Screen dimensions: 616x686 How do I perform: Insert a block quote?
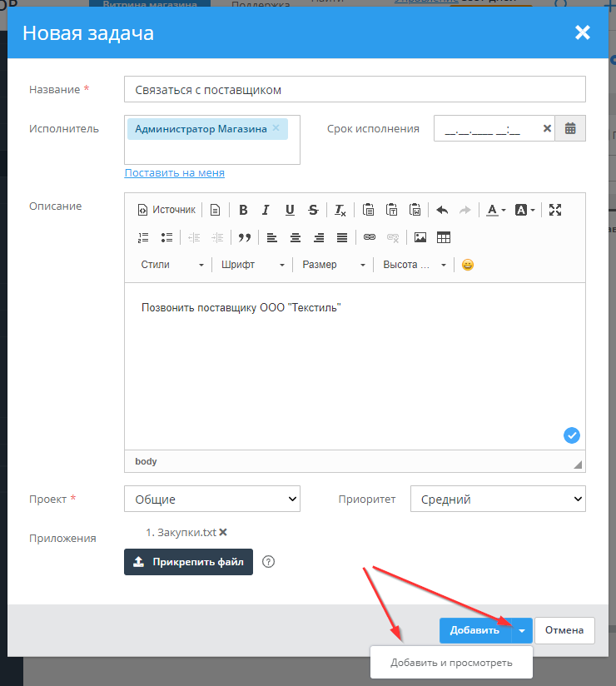pos(244,237)
